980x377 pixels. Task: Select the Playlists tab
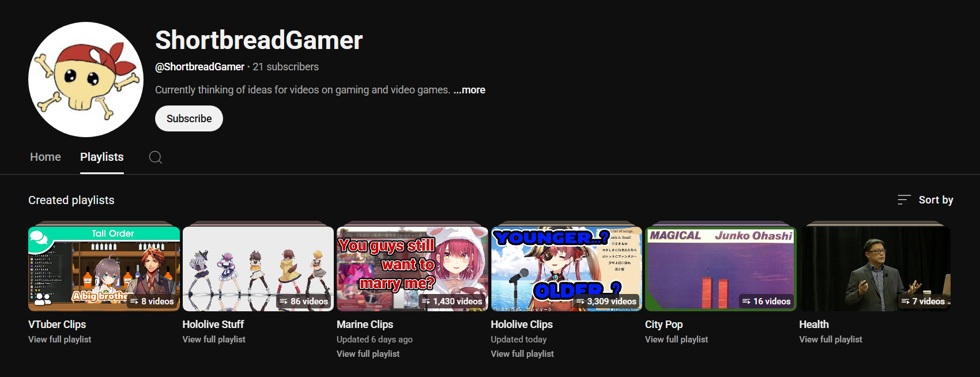(x=102, y=157)
